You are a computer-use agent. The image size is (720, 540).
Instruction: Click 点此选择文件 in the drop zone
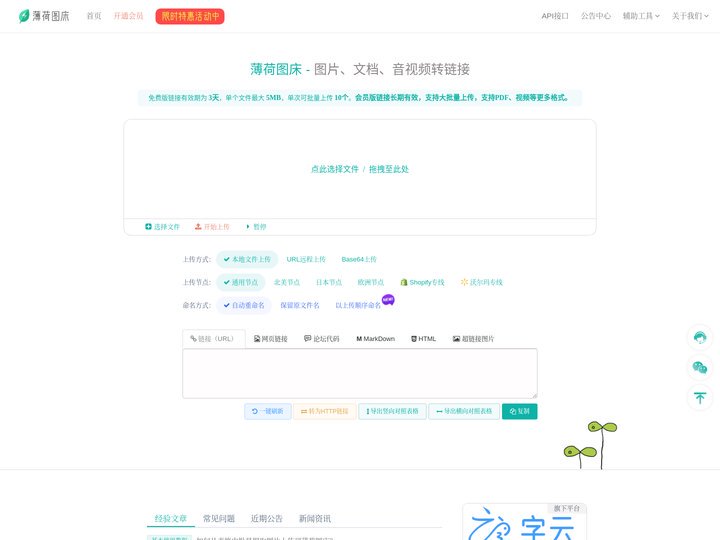click(335, 169)
